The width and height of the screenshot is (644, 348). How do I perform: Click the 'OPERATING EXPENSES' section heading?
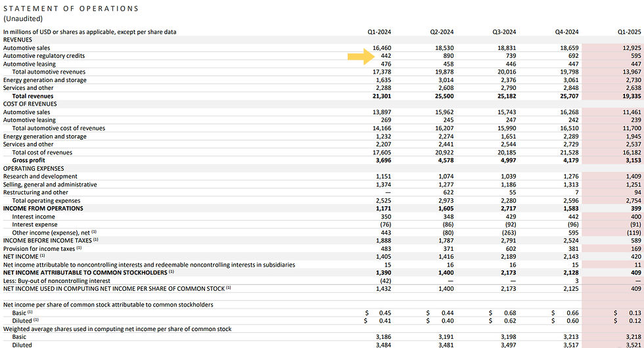pos(34,168)
